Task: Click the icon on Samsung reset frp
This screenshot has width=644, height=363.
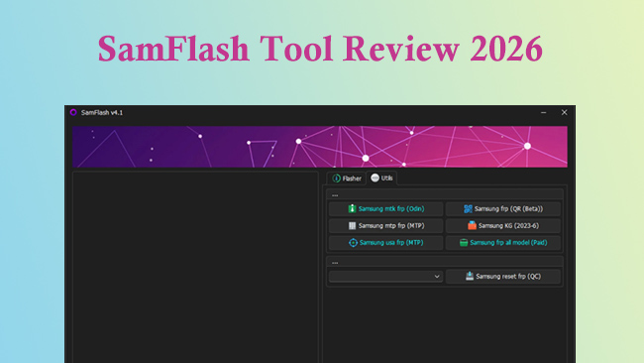Action: (470, 276)
